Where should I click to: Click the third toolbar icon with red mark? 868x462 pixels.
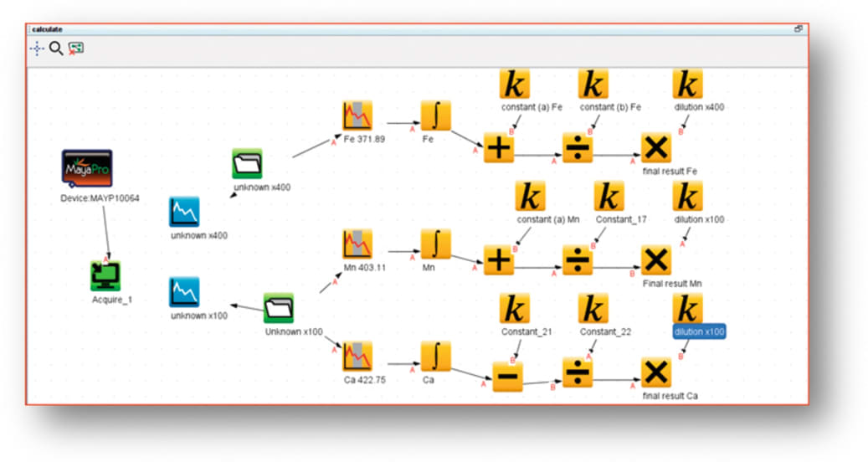click(76, 49)
